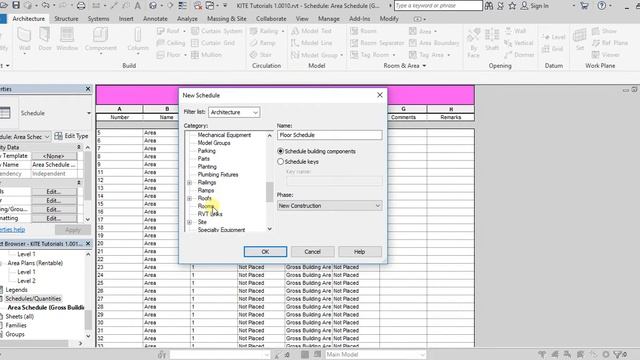This screenshot has width=640, height=360.
Task: Expand the Roofs category node
Action: point(189,198)
